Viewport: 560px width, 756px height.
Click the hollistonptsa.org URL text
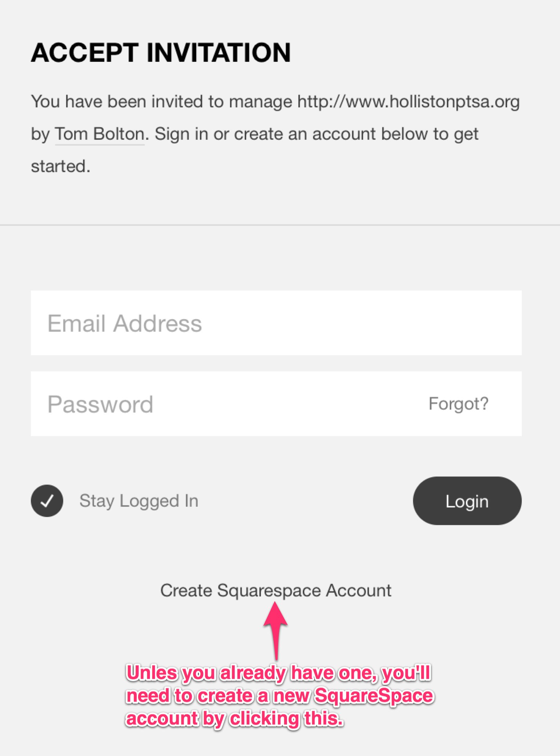[x=409, y=102]
